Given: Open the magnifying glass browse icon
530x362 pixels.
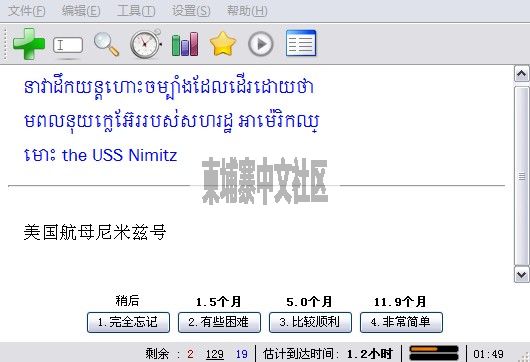Looking at the screenshot, I should [106, 44].
